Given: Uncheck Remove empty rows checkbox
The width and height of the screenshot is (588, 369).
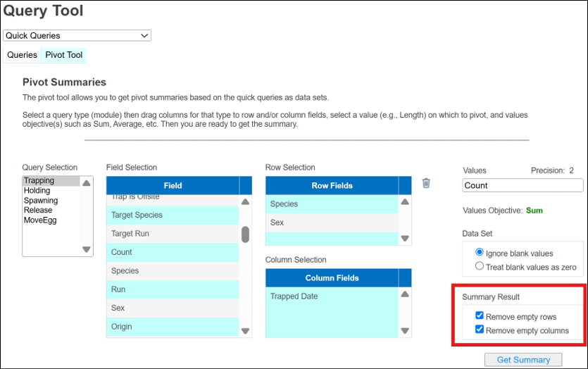Looking at the screenshot, I should click(x=480, y=317).
